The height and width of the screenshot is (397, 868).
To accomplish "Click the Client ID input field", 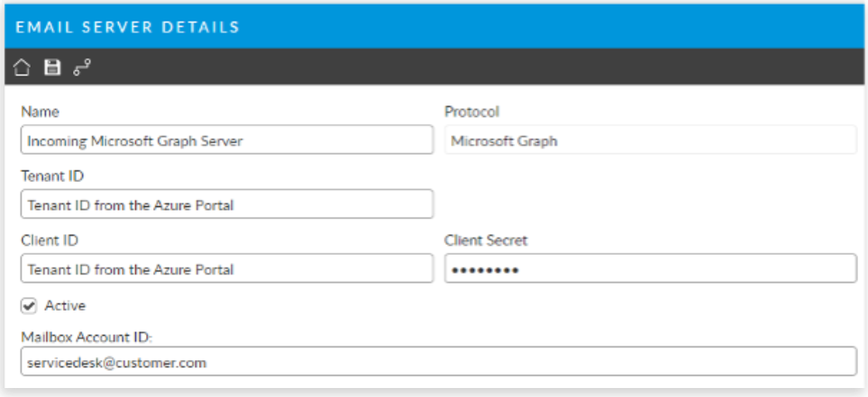I will click(226, 268).
